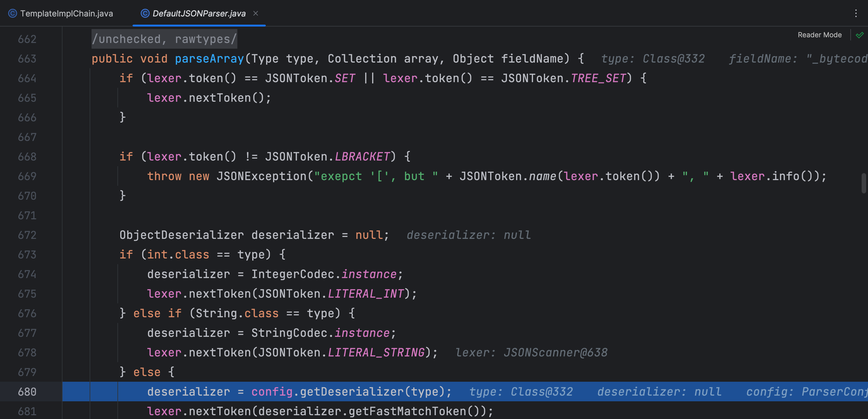Screen dimensions: 868x419
Task: Click the class icon on TemplateImplChain.java tab
Action: [x=12, y=14]
